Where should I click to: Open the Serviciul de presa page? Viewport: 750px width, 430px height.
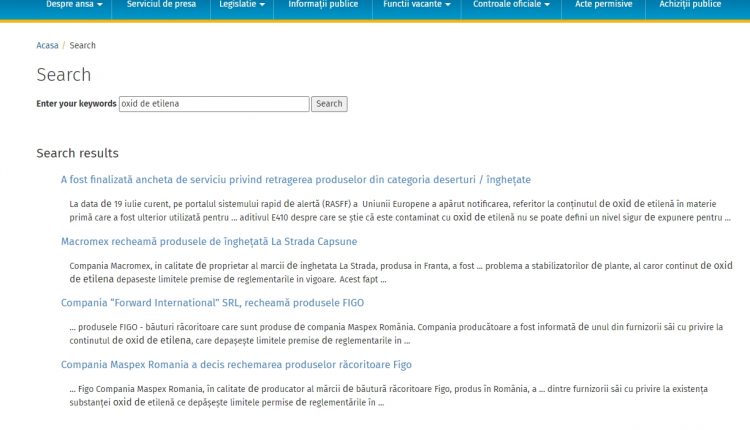click(161, 4)
